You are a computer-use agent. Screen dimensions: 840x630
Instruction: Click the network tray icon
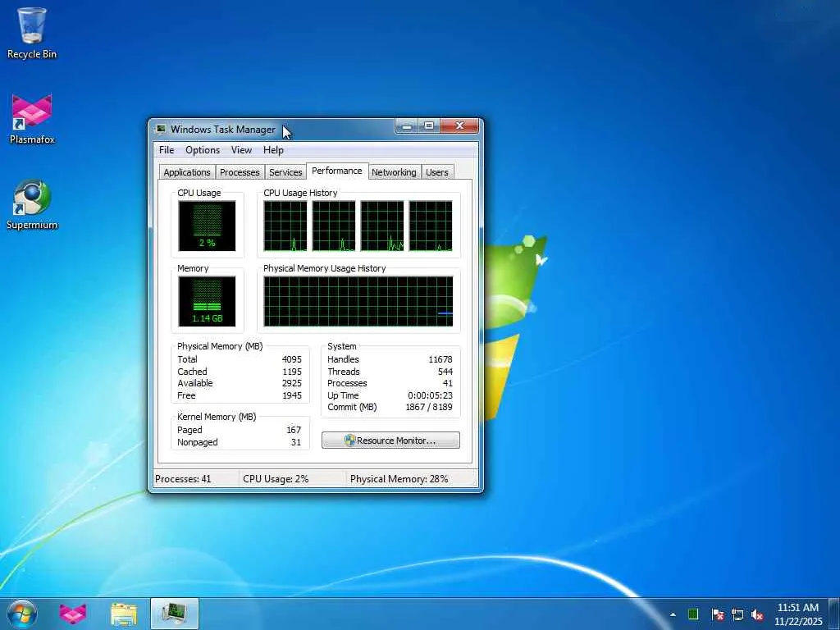click(x=737, y=614)
